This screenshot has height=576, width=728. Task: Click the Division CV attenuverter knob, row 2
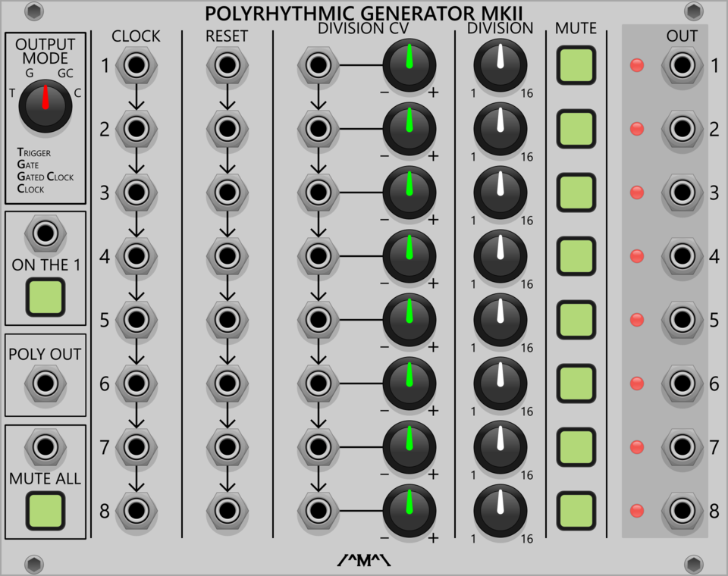[x=409, y=129]
